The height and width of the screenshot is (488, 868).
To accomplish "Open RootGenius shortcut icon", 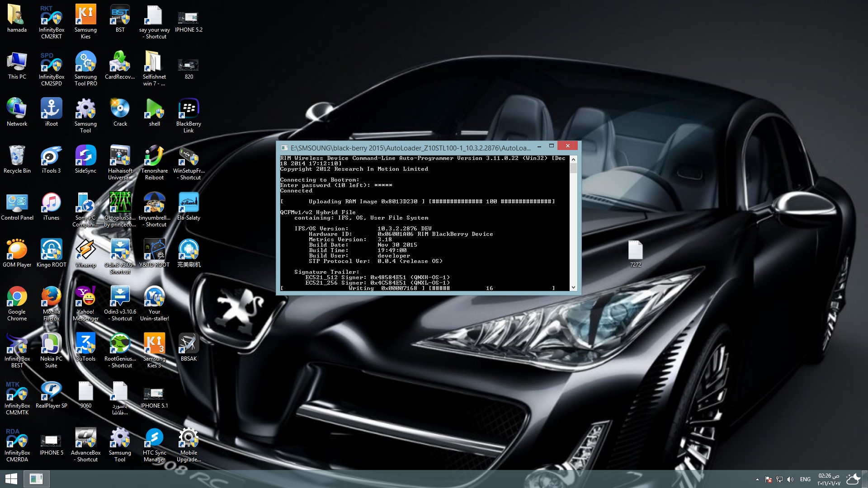I will point(120,351).
